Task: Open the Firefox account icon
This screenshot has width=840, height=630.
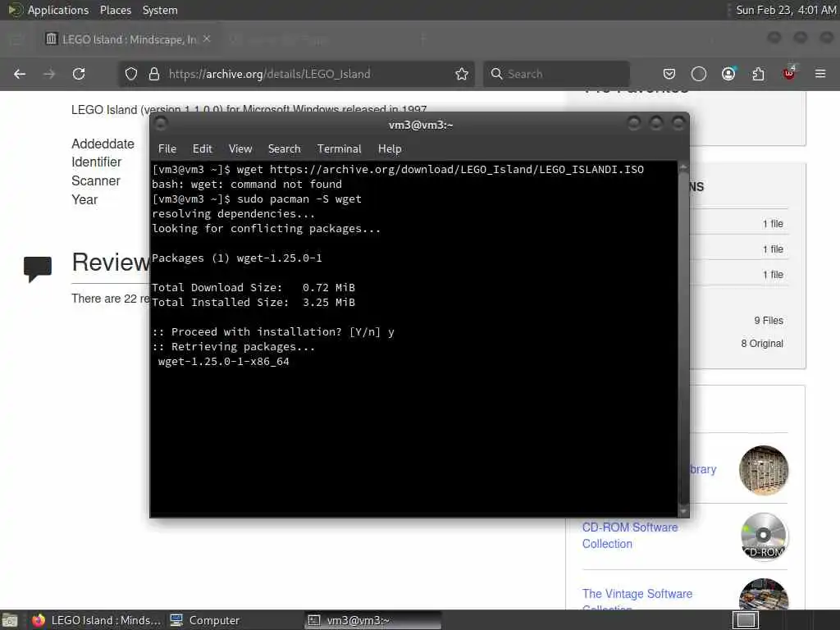Action: pos(728,74)
